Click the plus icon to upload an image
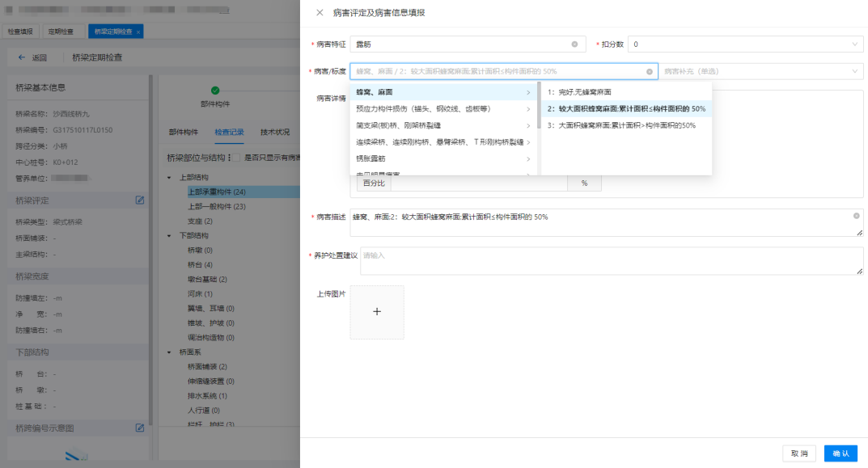The height and width of the screenshot is (468, 868). click(x=376, y=312)
